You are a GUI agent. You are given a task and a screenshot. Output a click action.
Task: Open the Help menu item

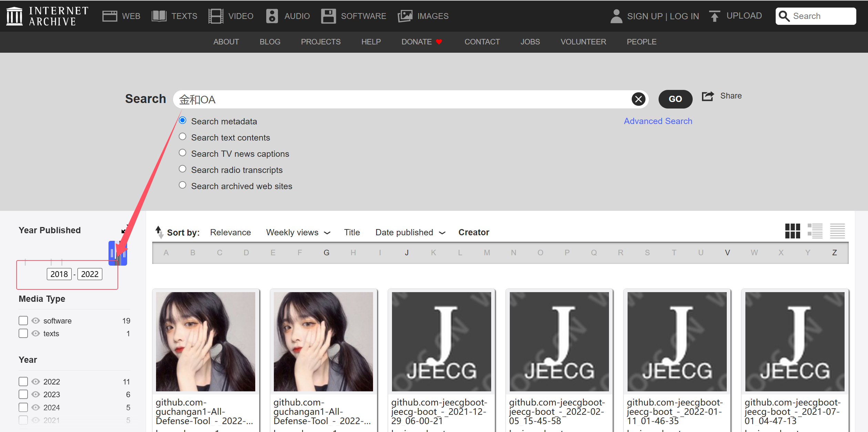(371, 42)
